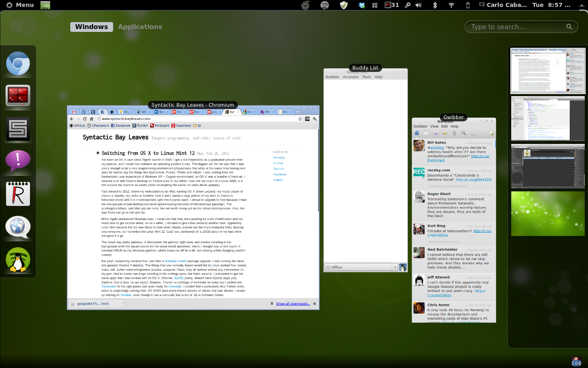Open Edit menu in Gwibber
This screenshot has width=588, height=368.
click(444, 126)
